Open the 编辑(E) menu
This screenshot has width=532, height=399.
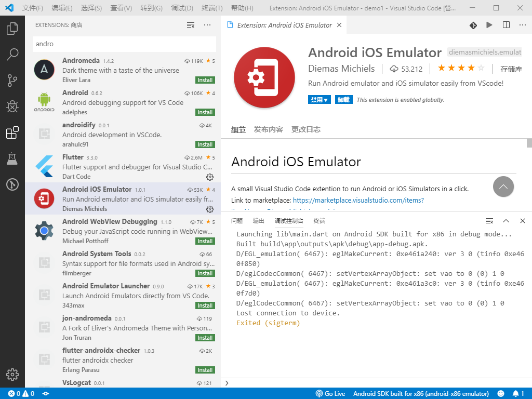click(x=62, y=8)
